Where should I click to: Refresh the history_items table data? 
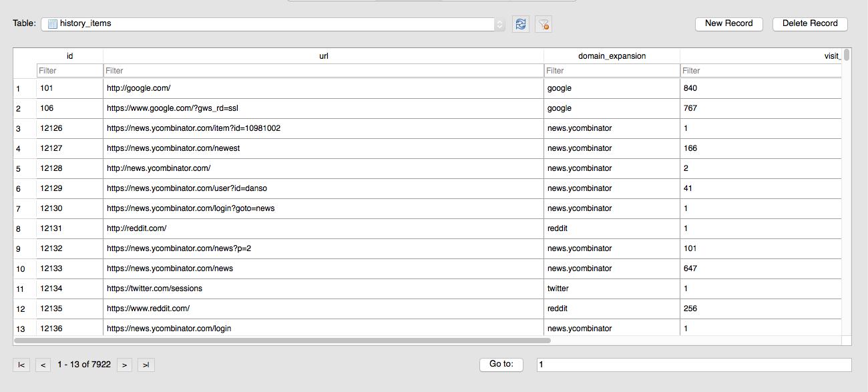coord(521,24)
